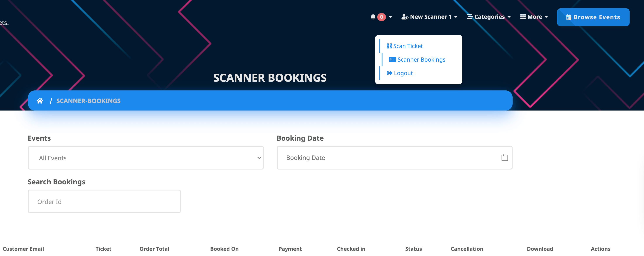This screenshot has width=644, height=256.
Task: Click the user profile icon beside New Scanner 1
Action: pos(405,17)
